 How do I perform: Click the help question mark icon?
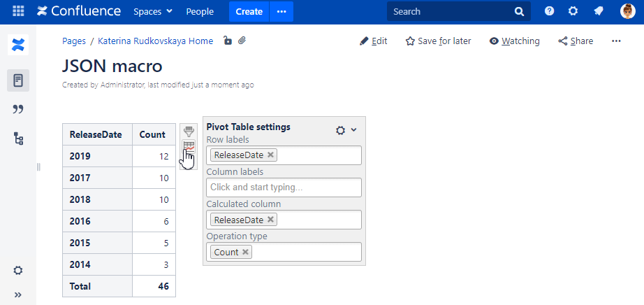[x=550, y=11]
